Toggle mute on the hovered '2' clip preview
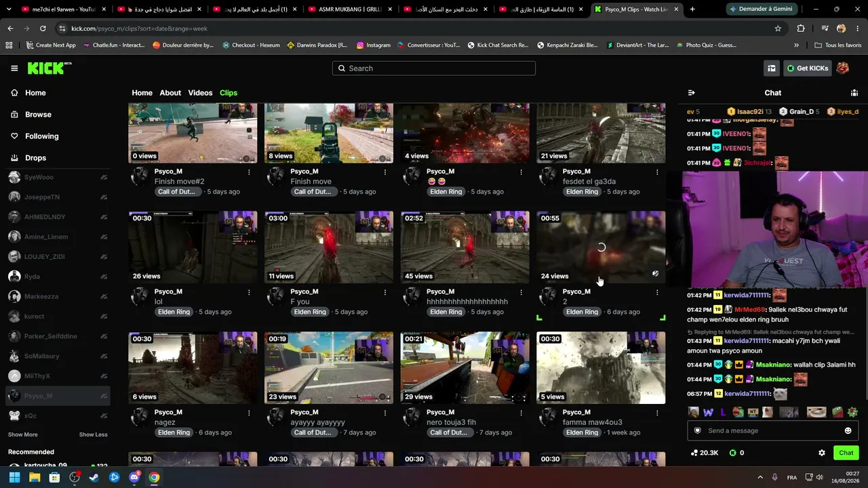Image resolution: width=868 pixels, height=488 pixels. point(655,274)
